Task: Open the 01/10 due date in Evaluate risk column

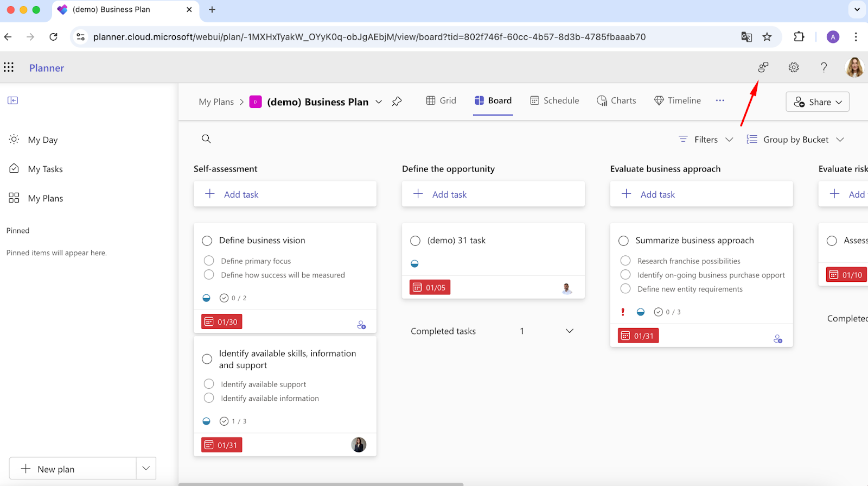Action: (846, 275)
